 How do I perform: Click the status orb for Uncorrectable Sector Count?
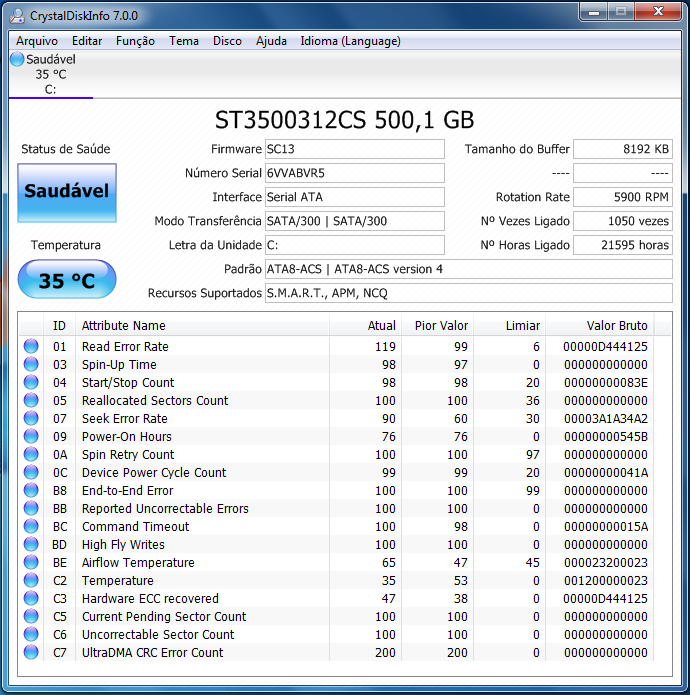click(x=31, y=634)
